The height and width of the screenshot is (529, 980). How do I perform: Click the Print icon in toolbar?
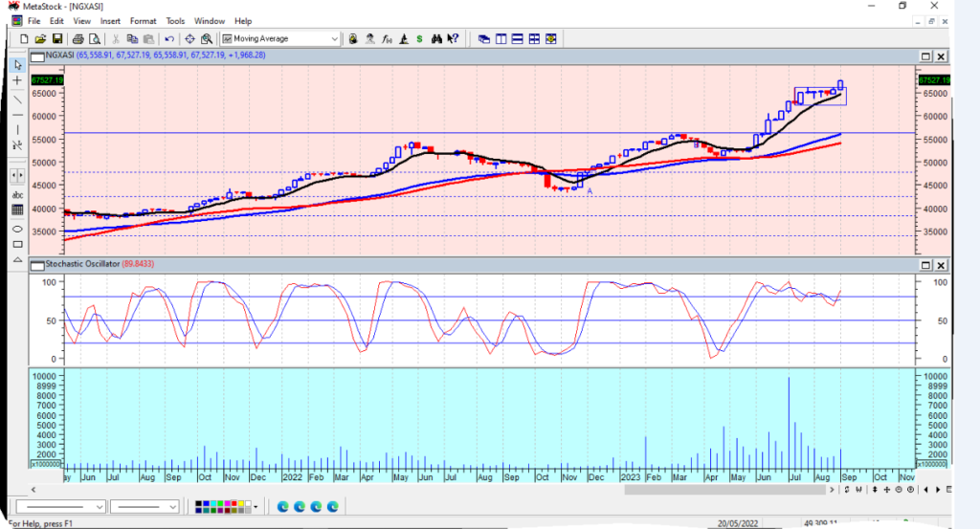tap(78, 39)
